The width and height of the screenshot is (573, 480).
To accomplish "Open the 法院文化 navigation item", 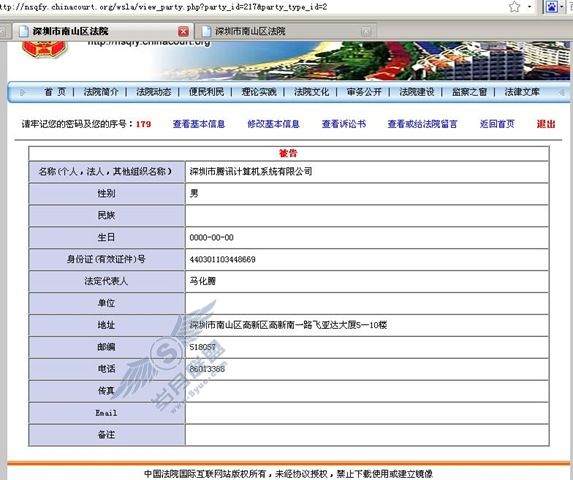I will click(x=311, y=92).
